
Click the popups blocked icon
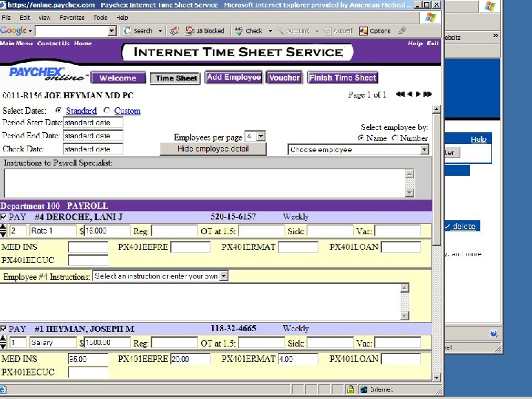(190, 31)
